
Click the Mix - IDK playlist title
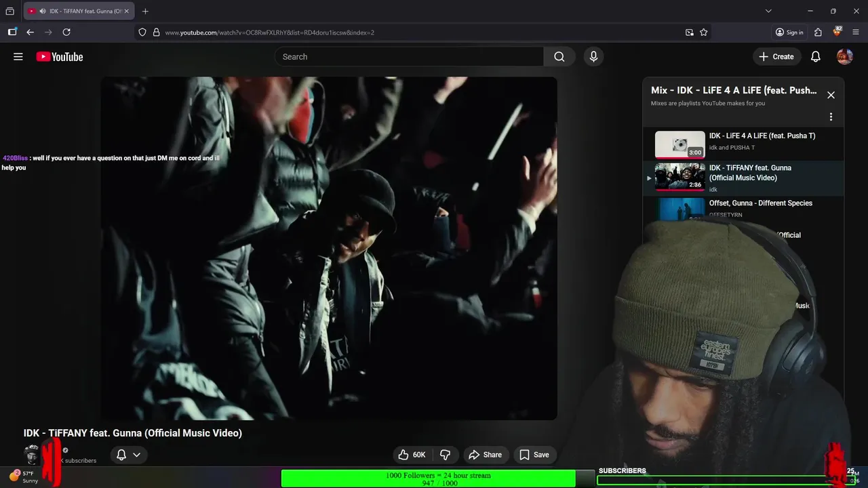pyautogui.click(x=734, y=90)
